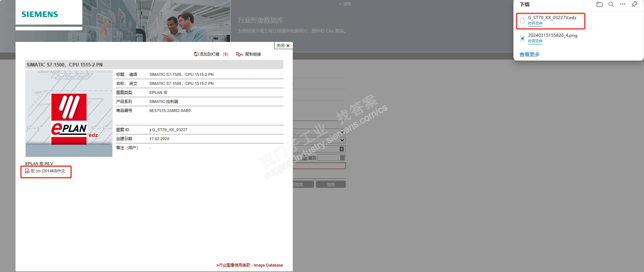
Task: Open the file link under 20240315155826_4.png
Action: tap(535, 41)
